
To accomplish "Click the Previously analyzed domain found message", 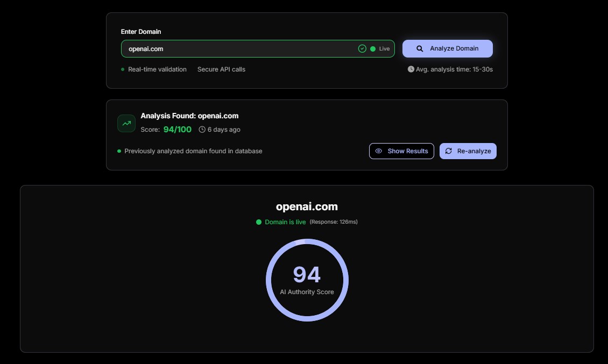I will [x=193, y=151].
